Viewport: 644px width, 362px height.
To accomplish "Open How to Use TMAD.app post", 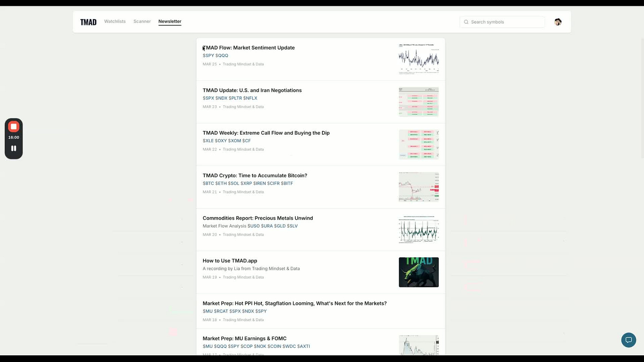I will pyautogui.click(x=230, y=261).
